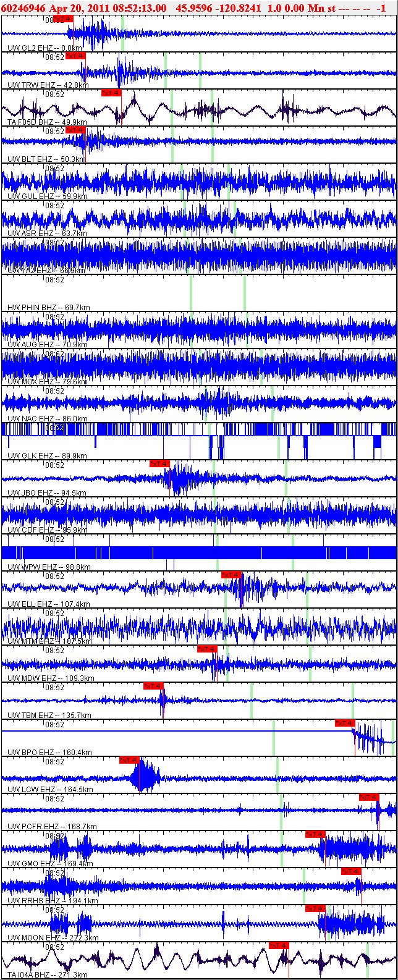The image size is (398, 980).
Task: Click the green predicted arrival bar on TBM trace
Action: 252,701
